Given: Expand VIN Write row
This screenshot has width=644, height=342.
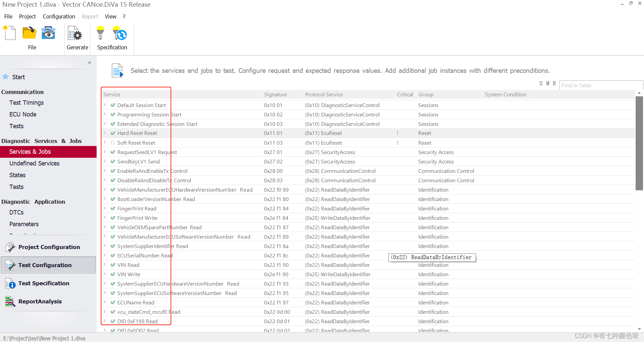Looking at the screenshot, I should (x=105, y=274).
